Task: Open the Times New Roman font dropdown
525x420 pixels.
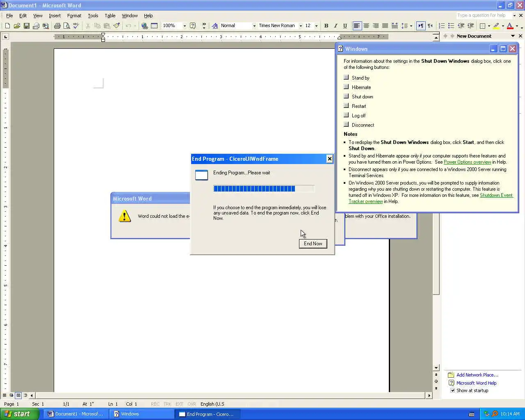Action: point(301,25)
